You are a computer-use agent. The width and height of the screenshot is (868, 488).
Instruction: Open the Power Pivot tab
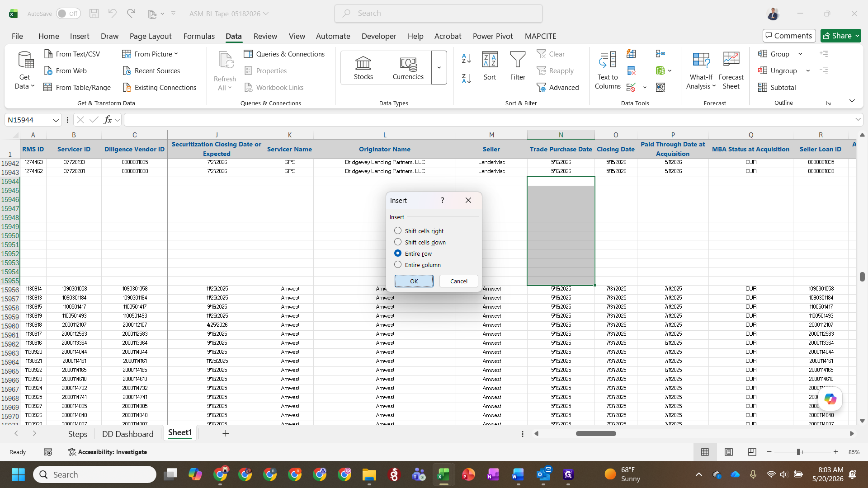(x=493, y=36)
